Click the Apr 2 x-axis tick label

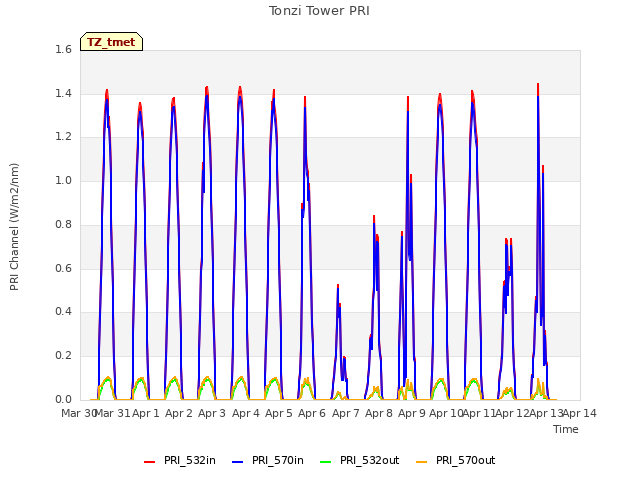point(179,413)
